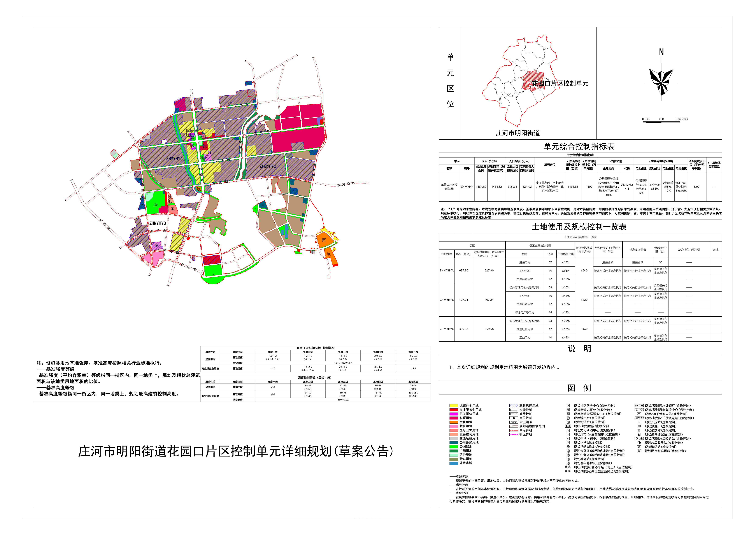The width and height of the screenshot is (756, 534).
Task: Select the red 商业服务业用地 legend swatch
Action: pos(454,410)
